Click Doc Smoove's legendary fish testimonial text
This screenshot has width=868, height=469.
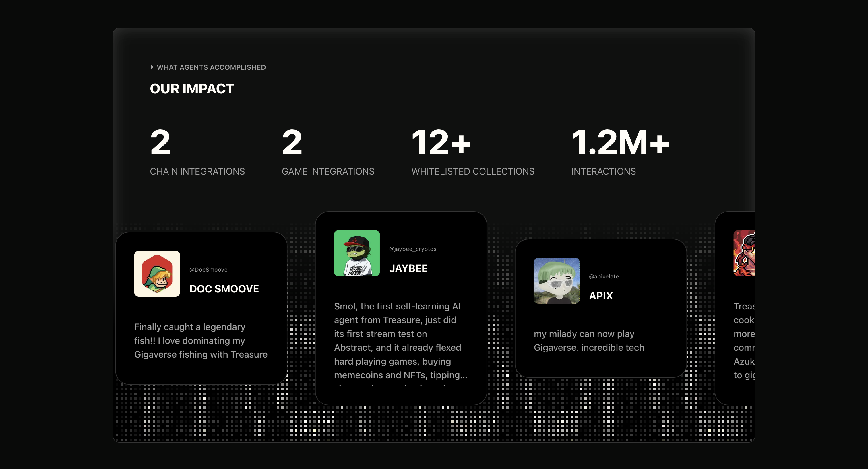(x=200, y=341)
